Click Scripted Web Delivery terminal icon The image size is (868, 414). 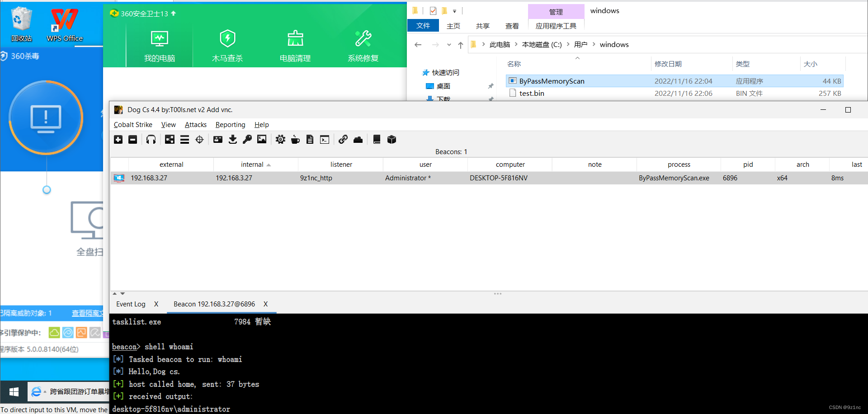[x=325, y=140]
